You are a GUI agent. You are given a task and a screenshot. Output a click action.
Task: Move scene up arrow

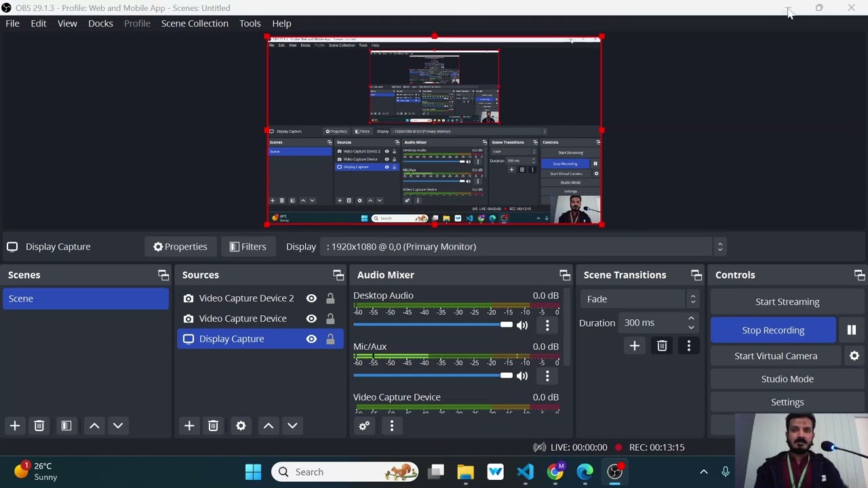coord(94,426)
